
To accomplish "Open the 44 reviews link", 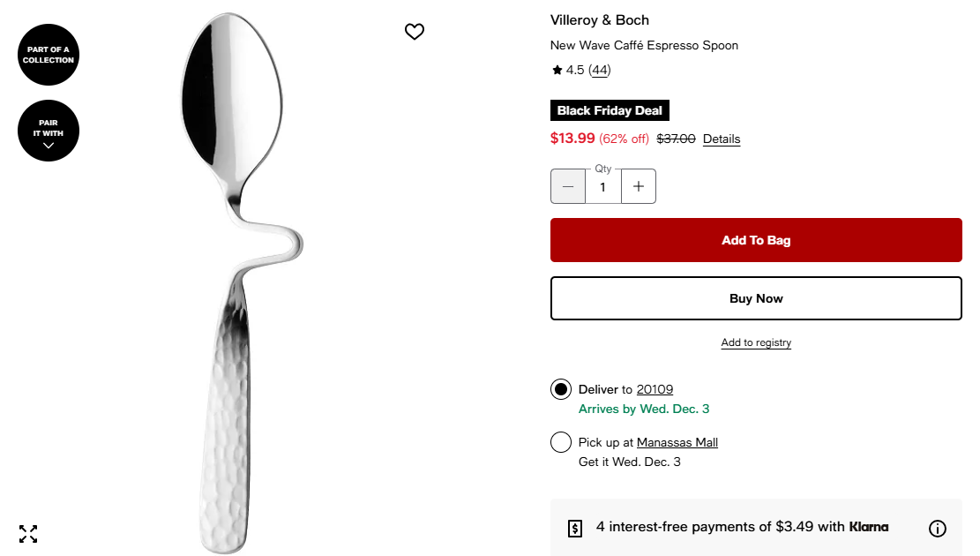I will pyautogui.click(x=600, y=71).
